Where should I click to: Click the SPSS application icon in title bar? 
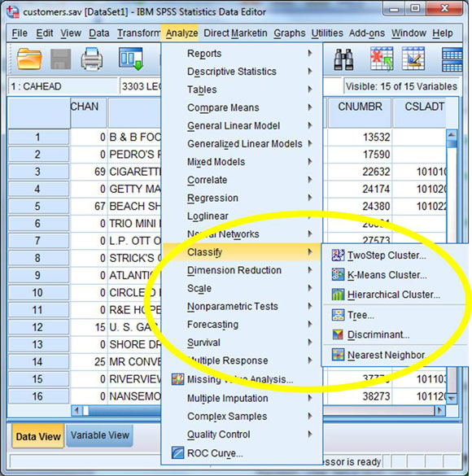(13, 11)
